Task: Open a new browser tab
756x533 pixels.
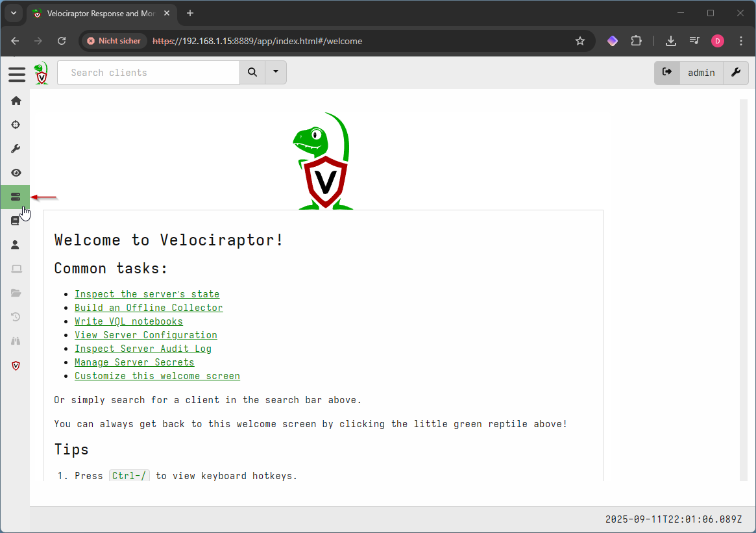Action: coord(190,14)
